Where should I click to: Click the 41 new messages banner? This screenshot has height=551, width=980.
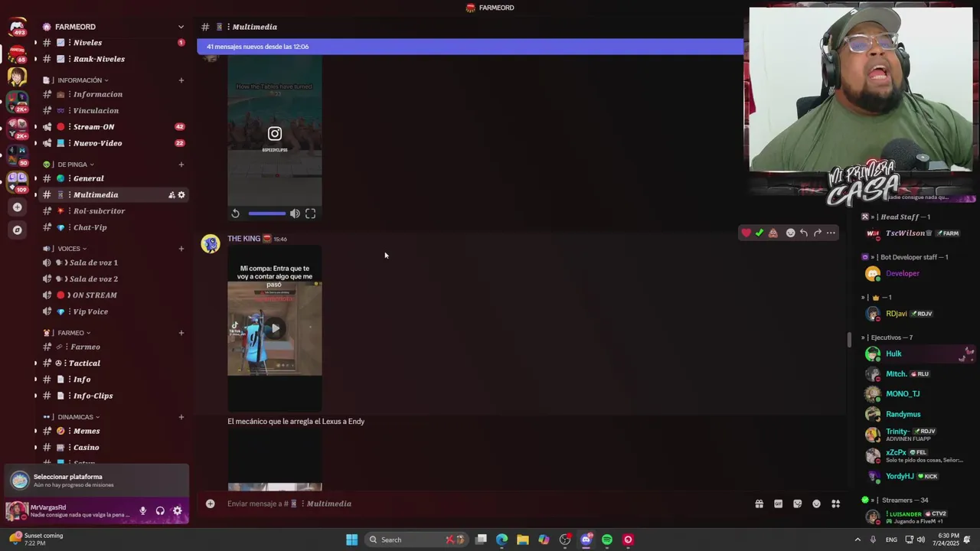tap(469, 47)
